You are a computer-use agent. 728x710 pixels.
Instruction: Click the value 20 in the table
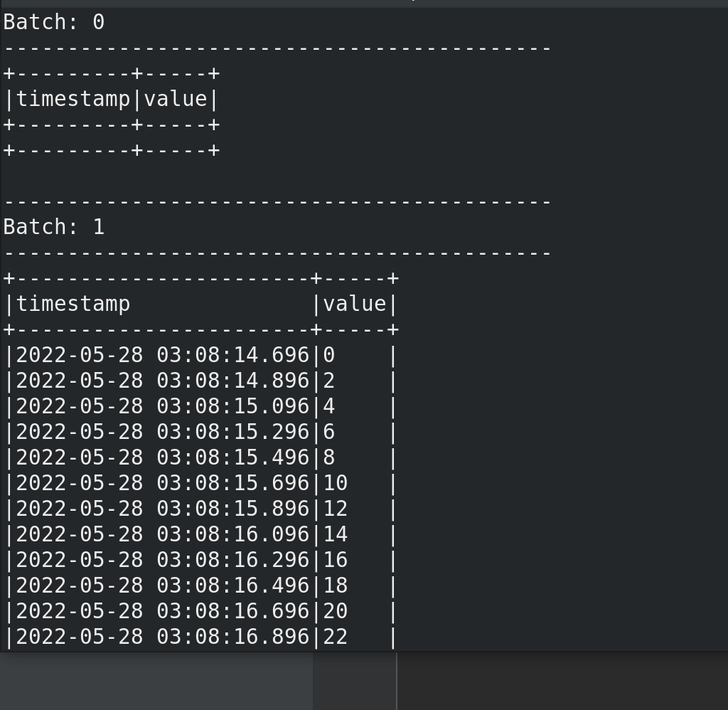click(336, 611)
